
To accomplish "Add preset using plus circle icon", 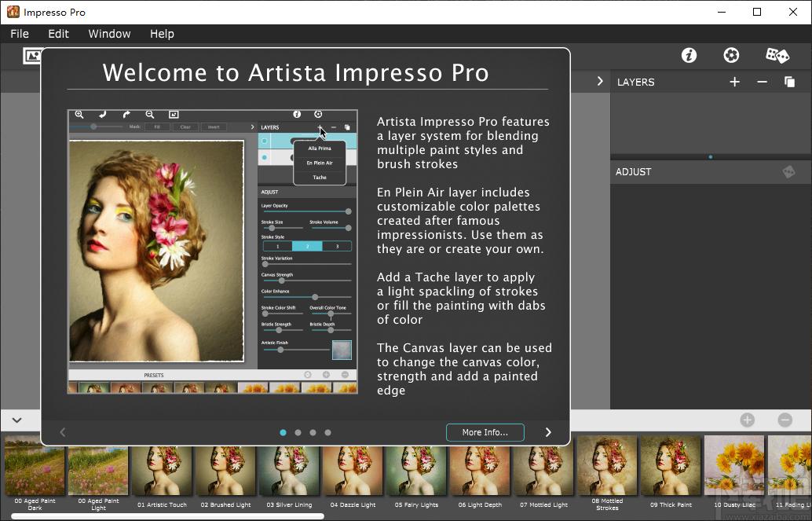I will 748,420.
